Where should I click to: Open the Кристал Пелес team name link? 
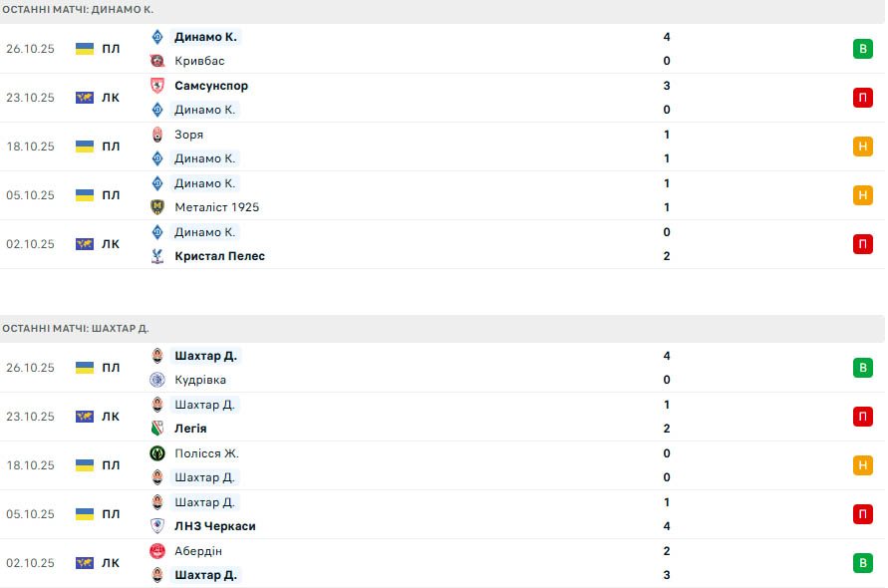tap(219, 256)
